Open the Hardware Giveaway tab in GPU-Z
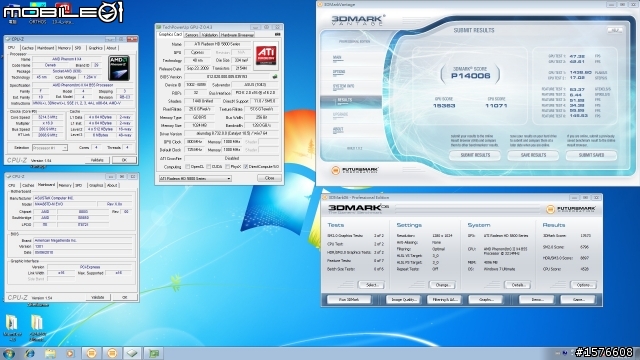640x360 pixels. pyautogui.click(x=237, y=35)
